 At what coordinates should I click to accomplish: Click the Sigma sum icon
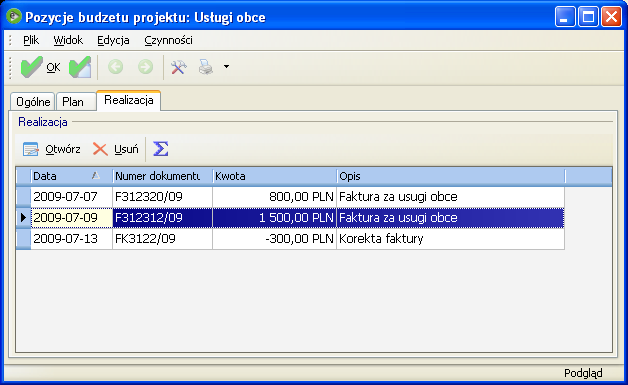pyautogui.click(x=161, y=149)
